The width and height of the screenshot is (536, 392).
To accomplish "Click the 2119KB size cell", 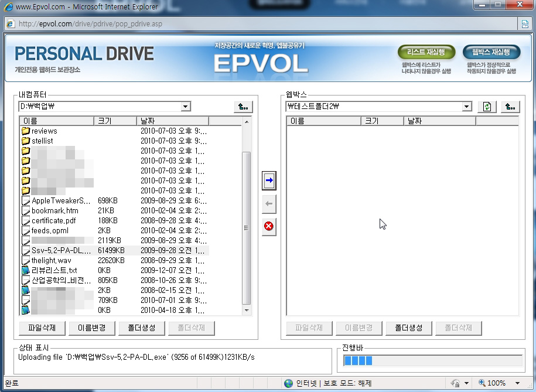I will pyautogui.click(x=110, y=241).
